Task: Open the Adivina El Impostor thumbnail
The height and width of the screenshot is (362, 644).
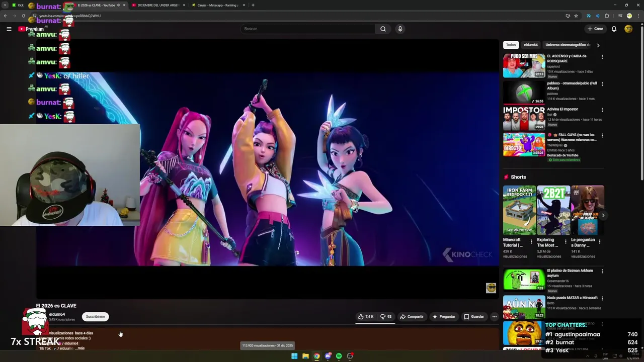Action: point(524,118)
